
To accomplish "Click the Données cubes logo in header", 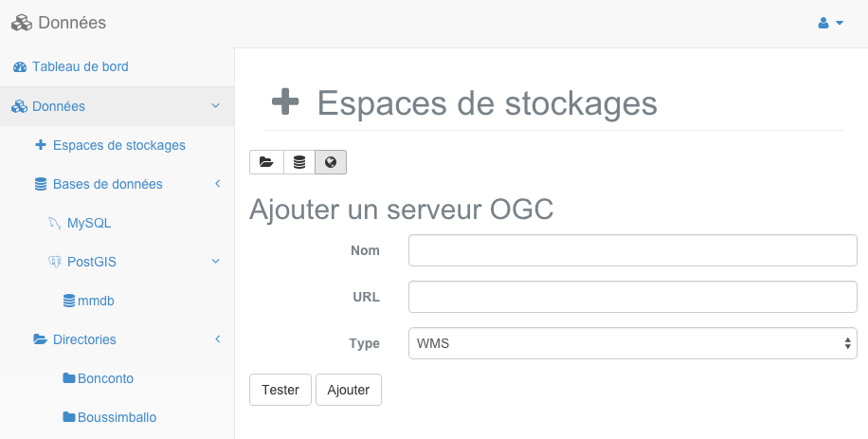I will [22, 23].
